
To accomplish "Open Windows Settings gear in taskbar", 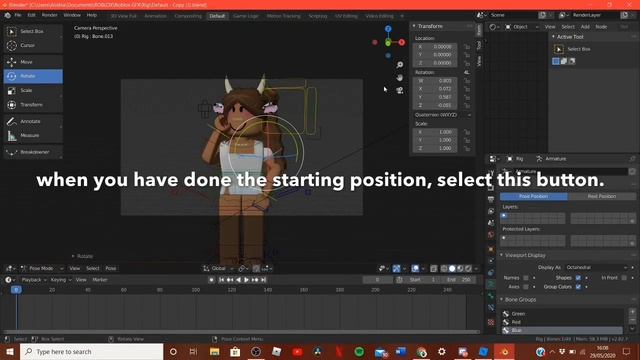I will click(442, 351).
